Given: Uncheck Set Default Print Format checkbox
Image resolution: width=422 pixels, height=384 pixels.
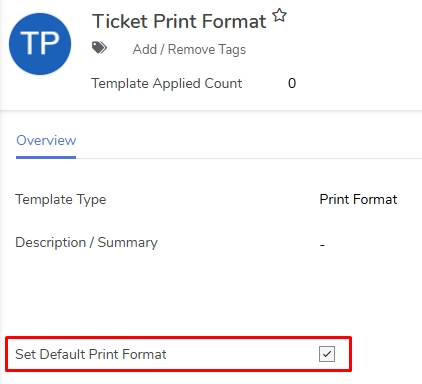Looking at the screenshot, I should click(x=327, y=354).
